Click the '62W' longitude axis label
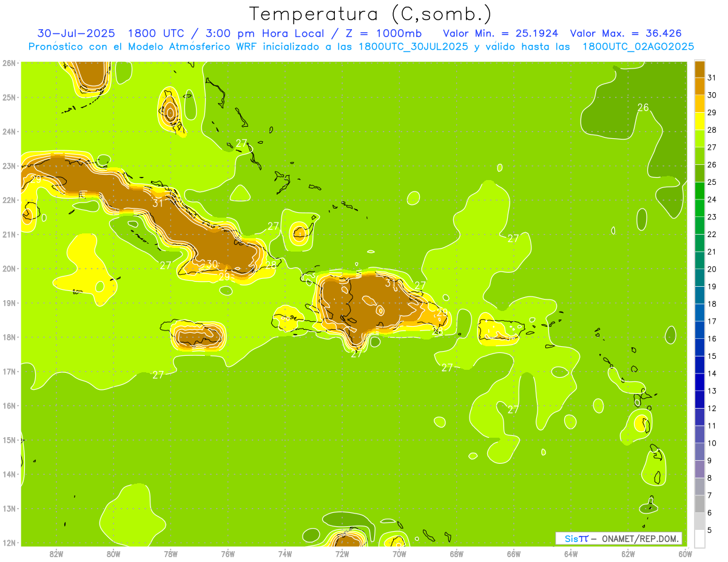 click(x=628, y=554)
